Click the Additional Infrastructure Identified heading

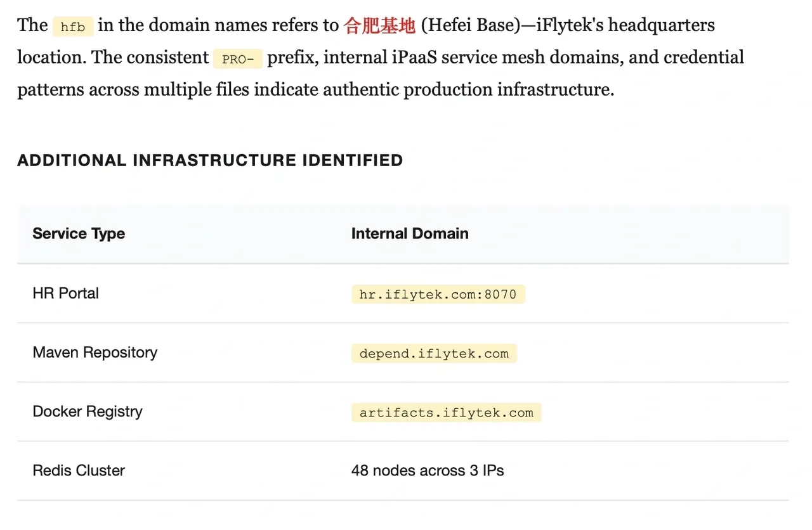click(x=210, y=160)
